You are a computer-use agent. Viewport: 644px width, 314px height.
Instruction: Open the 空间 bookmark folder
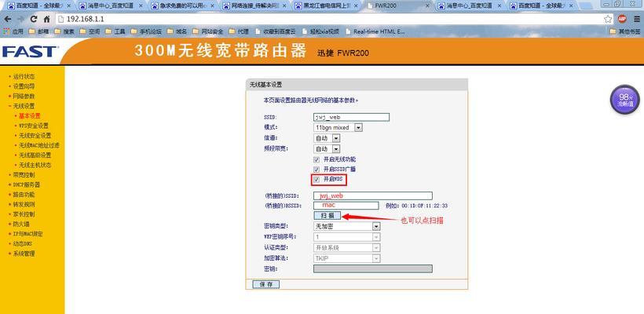[x=90, y=31]
